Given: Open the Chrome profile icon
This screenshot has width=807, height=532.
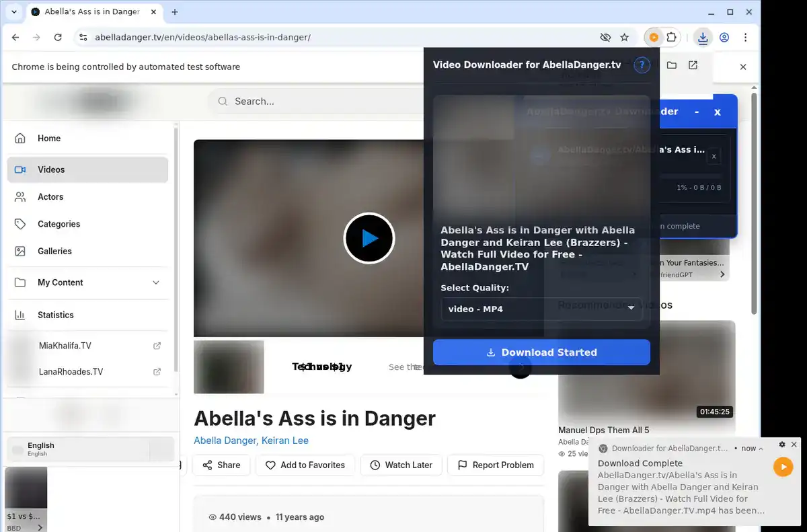Looking at the screenshot, I should pos(724,38).
